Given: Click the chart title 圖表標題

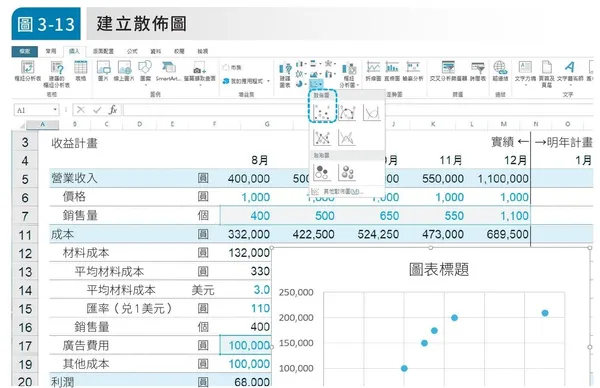Looking at the screenshot, I should pyautogui.click(x=439, y=269).
